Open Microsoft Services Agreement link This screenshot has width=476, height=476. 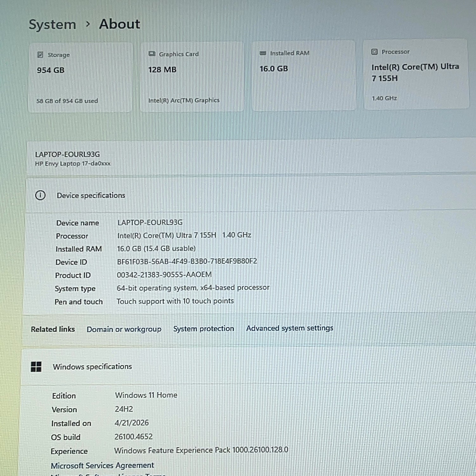tap(102, 466)
